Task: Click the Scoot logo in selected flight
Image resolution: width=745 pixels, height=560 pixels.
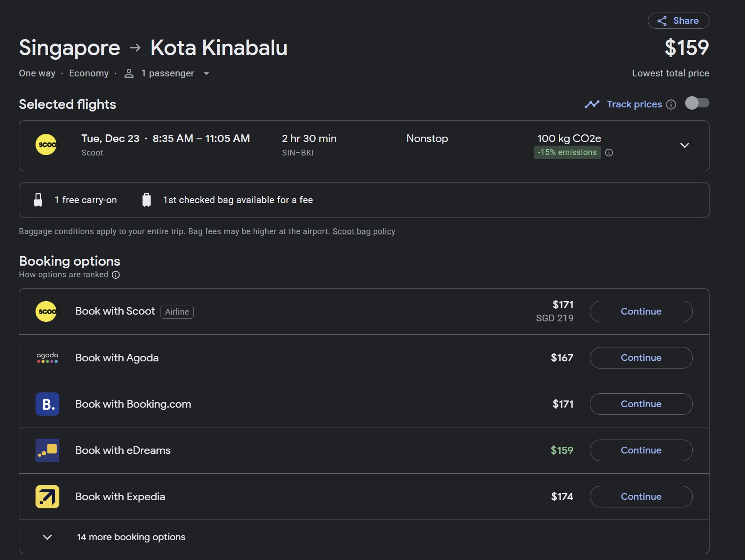Action: (46, 145)
